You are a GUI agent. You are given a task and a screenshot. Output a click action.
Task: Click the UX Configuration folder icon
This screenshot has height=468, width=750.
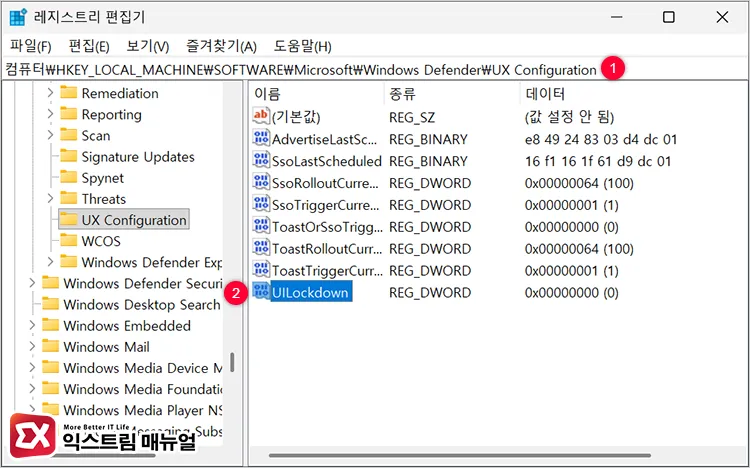pyautogui.click(x=68, y=220)
